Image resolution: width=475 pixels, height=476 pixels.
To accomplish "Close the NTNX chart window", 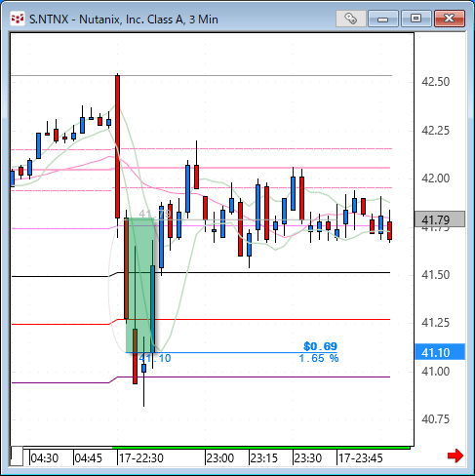I will [450, 19].
